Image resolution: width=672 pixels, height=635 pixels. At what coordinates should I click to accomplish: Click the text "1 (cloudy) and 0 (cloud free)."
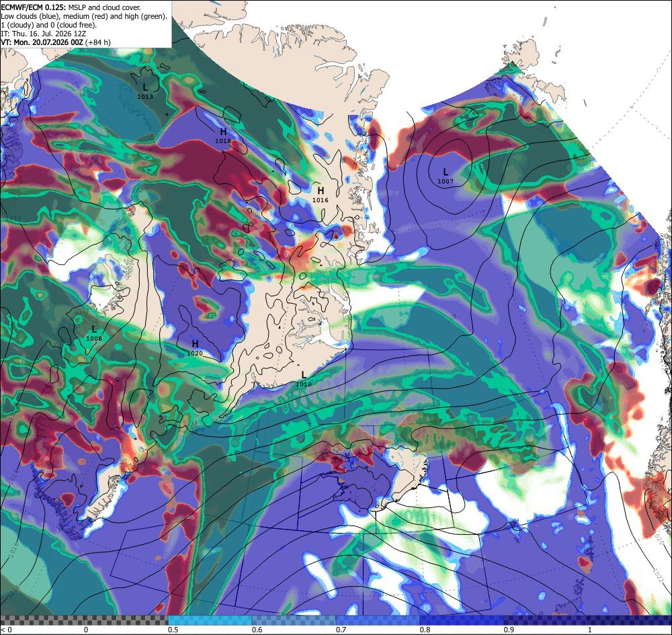pyautogui.click(x=49, y=25)
